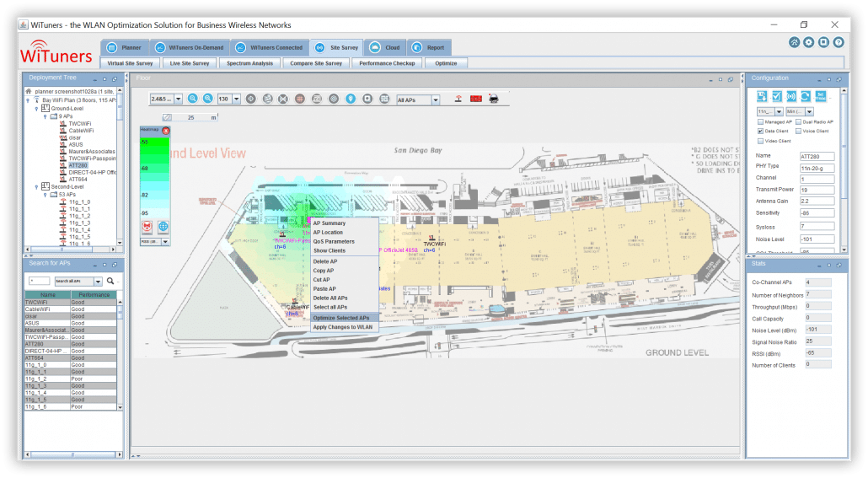
Task: Click the square icon beside top-right gear
Action: coord(823,42)
